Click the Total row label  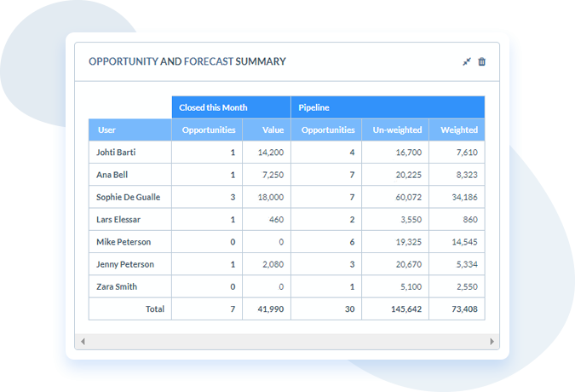pos(155,308)
